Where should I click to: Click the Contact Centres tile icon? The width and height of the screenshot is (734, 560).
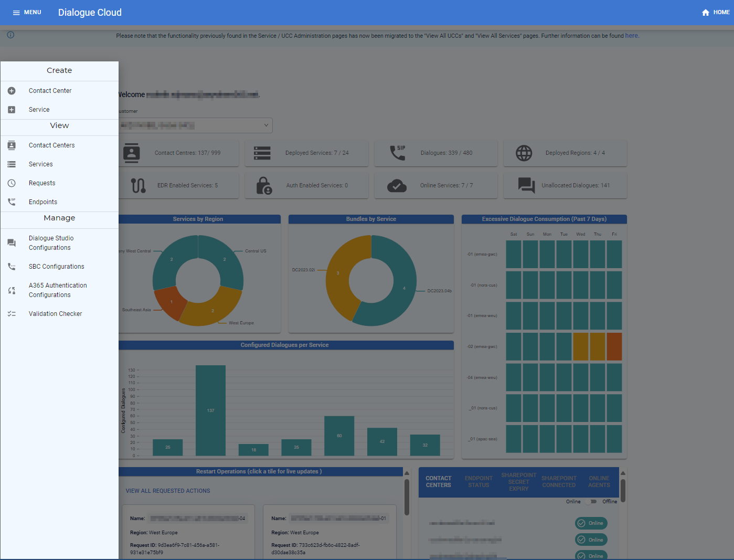(131, 153)
